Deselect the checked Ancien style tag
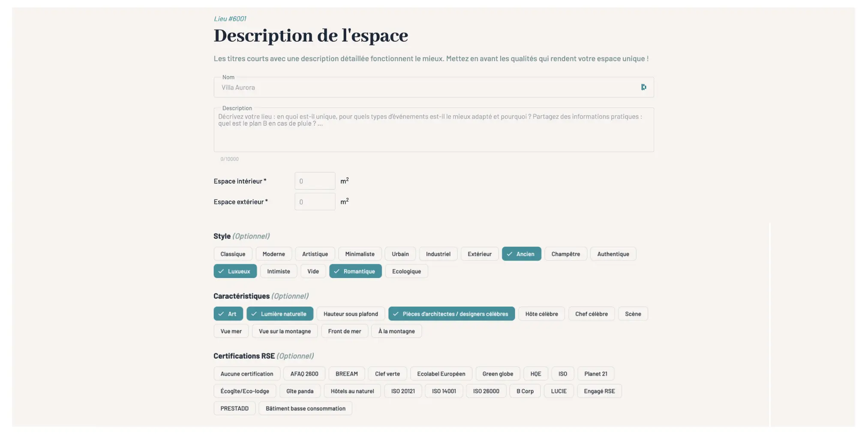Viewport: 868px width, 434px height. tap(521, 254)
